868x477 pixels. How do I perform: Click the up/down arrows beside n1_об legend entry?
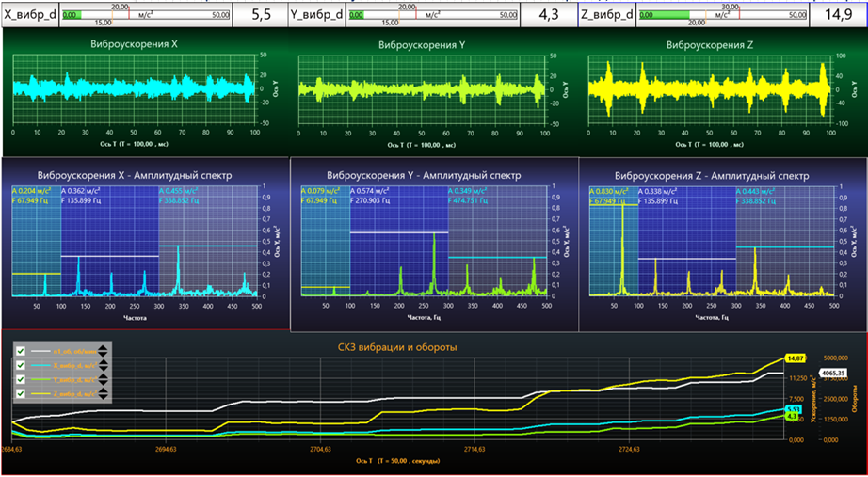tap(104, 351)
